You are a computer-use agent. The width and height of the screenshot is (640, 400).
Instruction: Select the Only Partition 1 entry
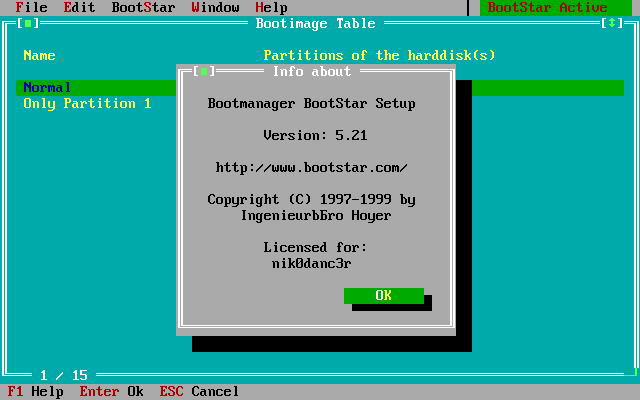click(87, 104)
